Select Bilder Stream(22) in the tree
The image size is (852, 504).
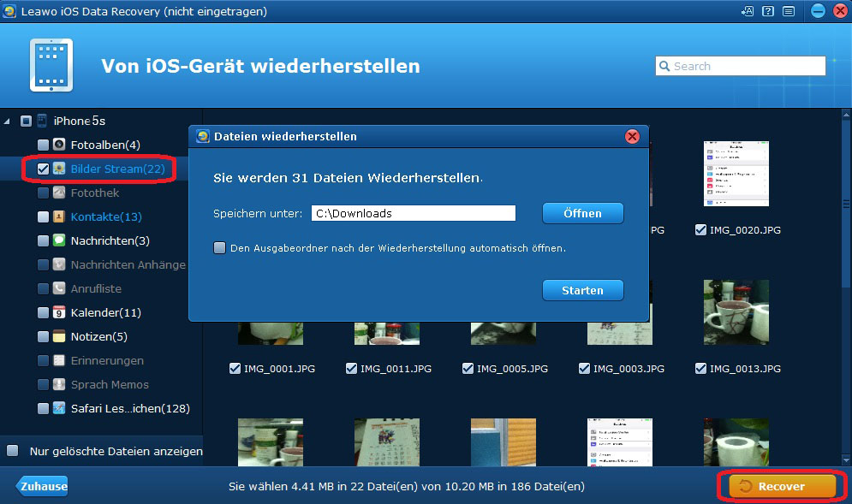[117, 169]
